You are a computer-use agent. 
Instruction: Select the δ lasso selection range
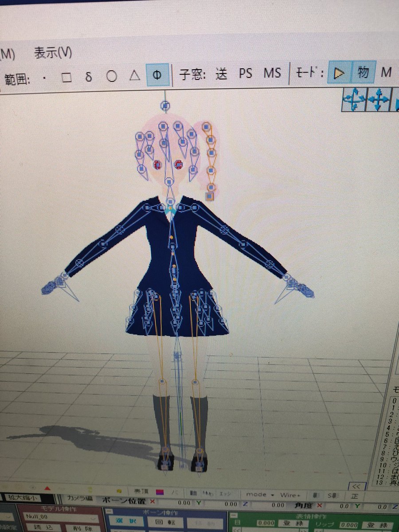[89, 77]
